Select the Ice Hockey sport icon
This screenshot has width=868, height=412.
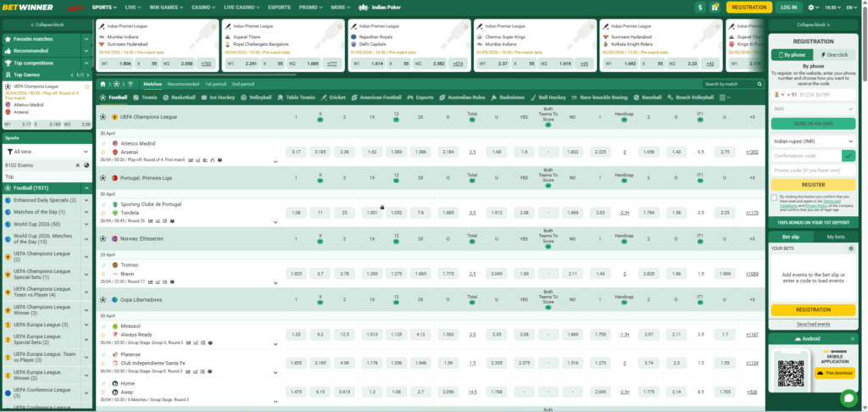(x=205, y=97)
